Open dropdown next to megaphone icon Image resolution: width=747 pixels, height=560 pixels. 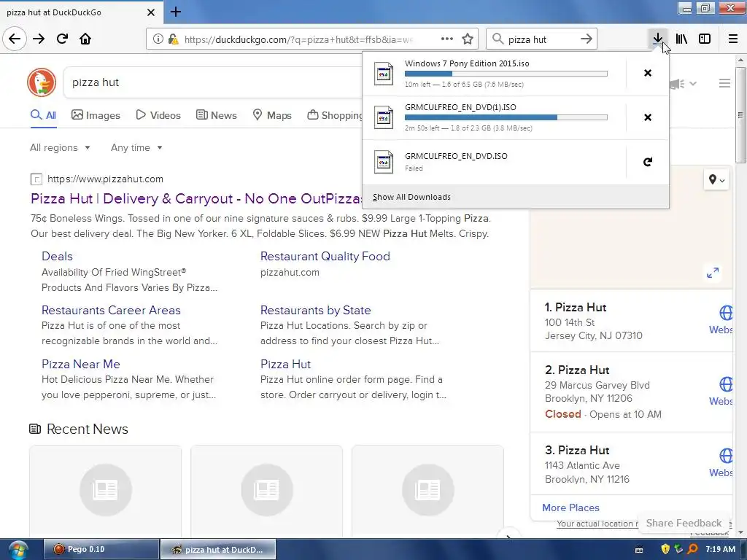(693, 83)
